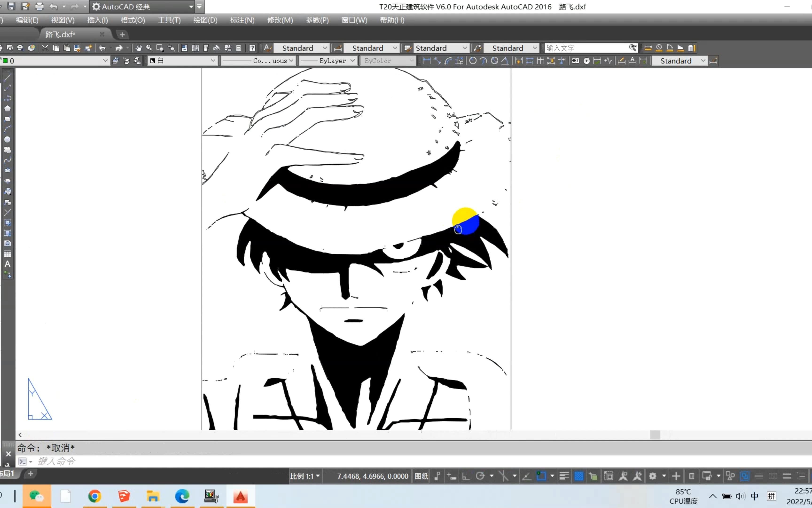The height and width of the screenshot is (508, 812).
Task: Toggle Polar tracking in status bar
Action: [480, 476]
